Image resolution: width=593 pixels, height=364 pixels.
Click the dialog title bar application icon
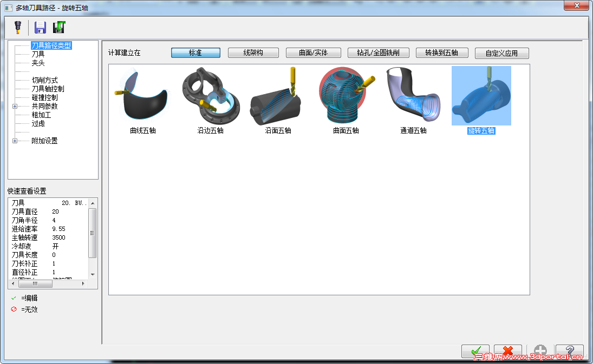tap(8, 8)
